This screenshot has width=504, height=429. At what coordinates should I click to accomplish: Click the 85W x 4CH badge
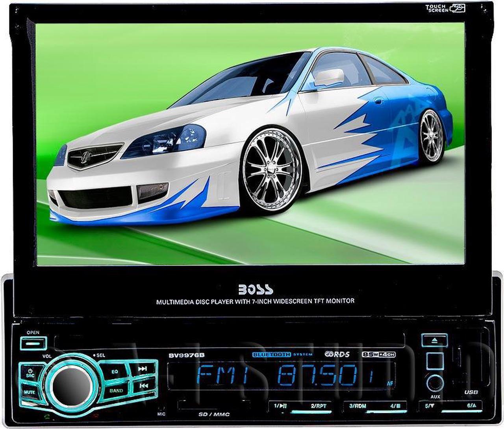[x=378, y=355]
